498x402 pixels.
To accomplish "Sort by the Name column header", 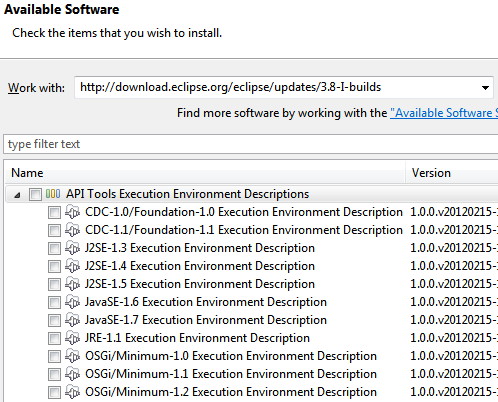I will (x=205, y=173).
